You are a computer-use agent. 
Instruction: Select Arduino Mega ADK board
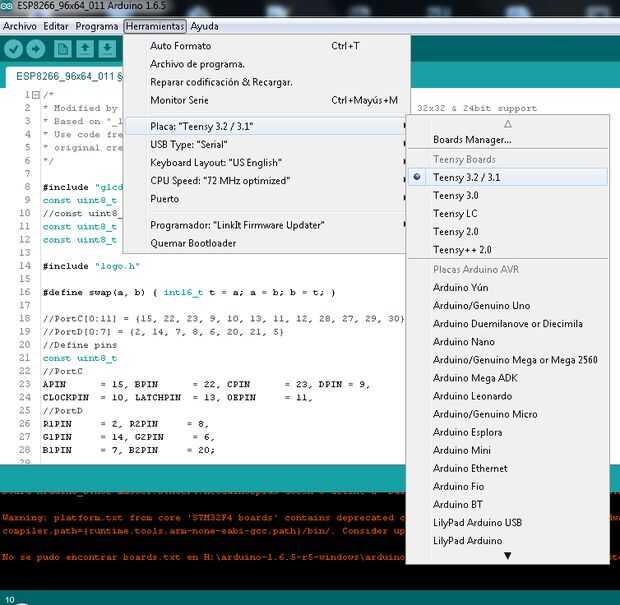coord(508,378)
